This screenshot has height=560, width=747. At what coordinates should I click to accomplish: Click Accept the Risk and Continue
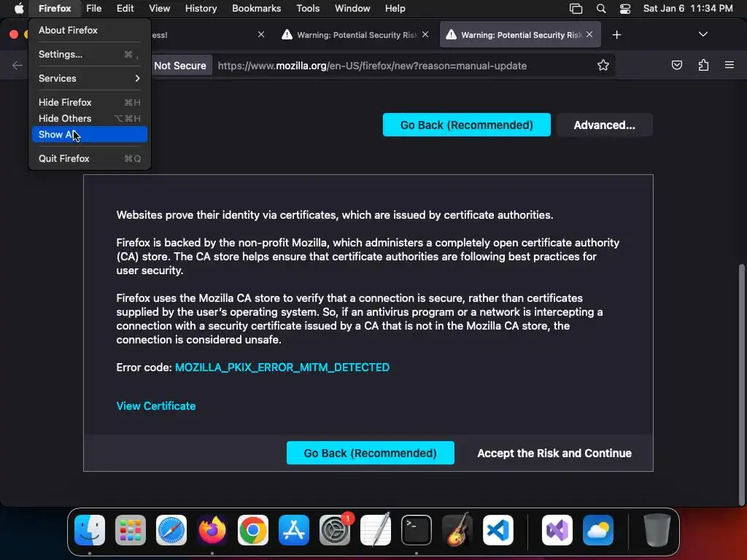(554, 453)
